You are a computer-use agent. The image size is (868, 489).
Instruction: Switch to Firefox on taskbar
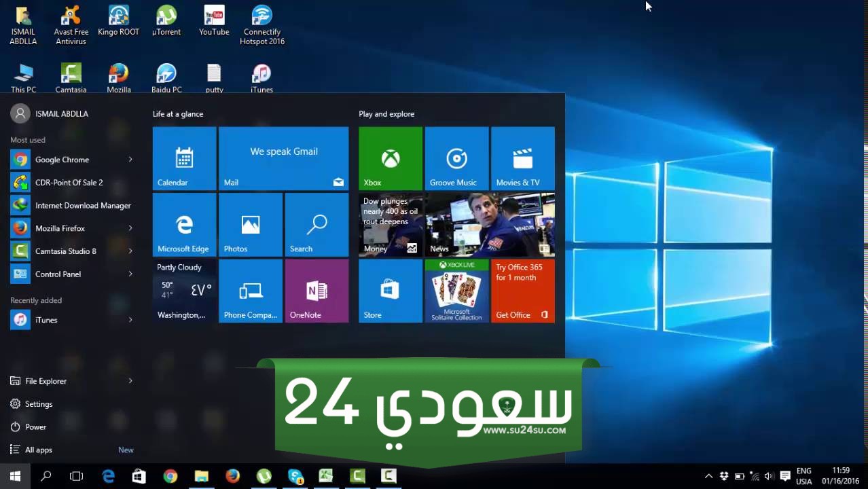tap(232, 476)
